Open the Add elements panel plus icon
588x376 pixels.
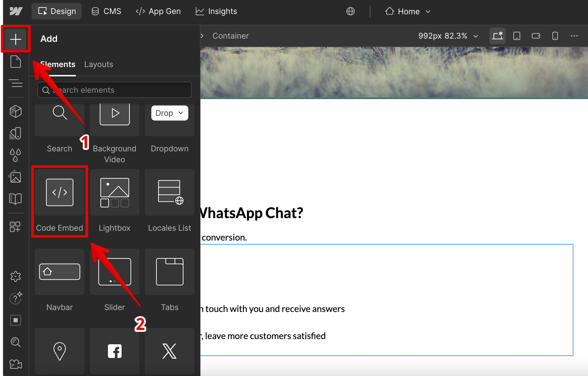point(16,39)
